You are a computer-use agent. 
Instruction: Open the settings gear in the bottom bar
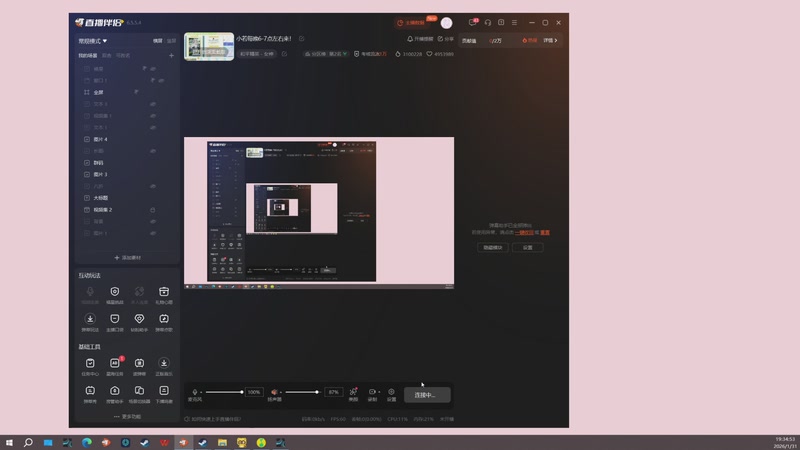pyautogui.click(x=391, y=392)
